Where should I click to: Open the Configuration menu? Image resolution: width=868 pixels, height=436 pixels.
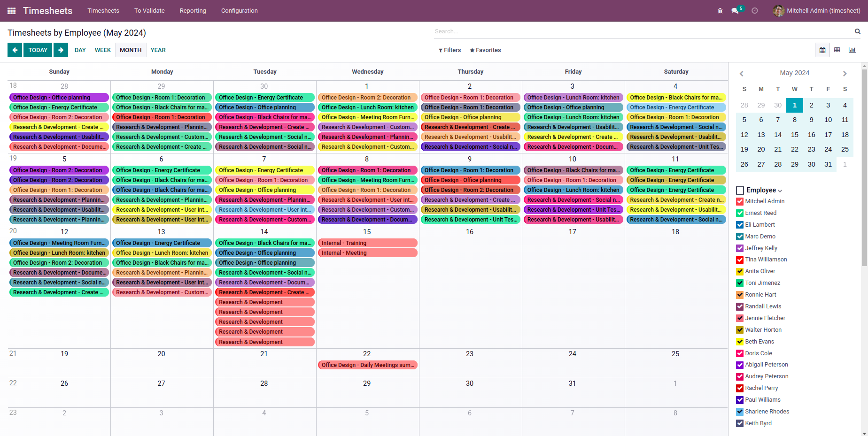[x=240, y=11]
